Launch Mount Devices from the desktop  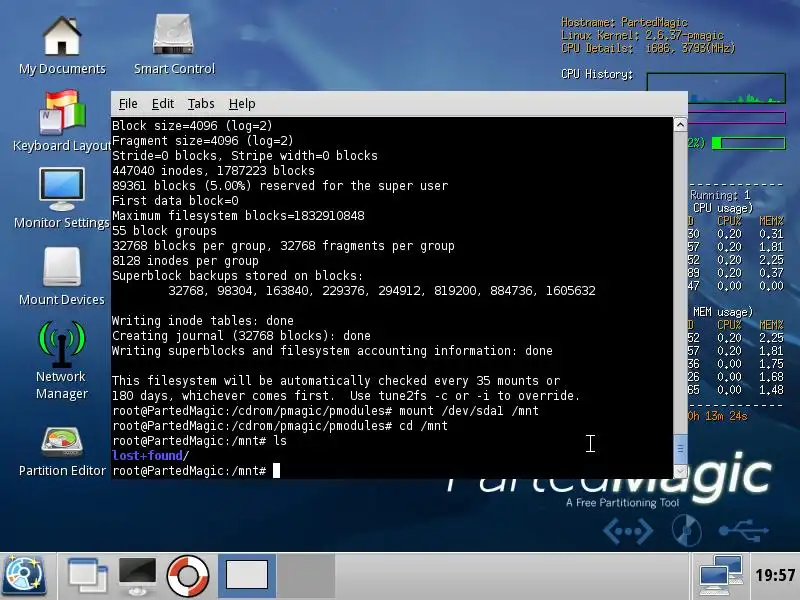62,277
